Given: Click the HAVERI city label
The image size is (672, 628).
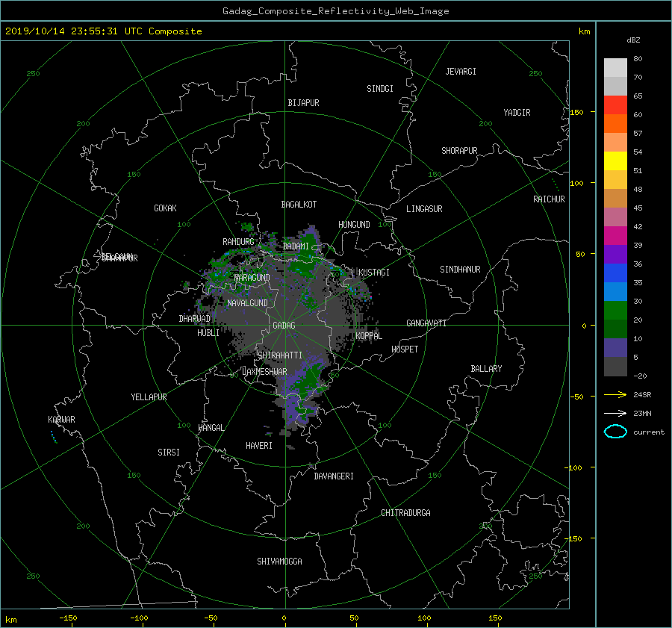Looking at the screenshot, I should tap(259, 446).
